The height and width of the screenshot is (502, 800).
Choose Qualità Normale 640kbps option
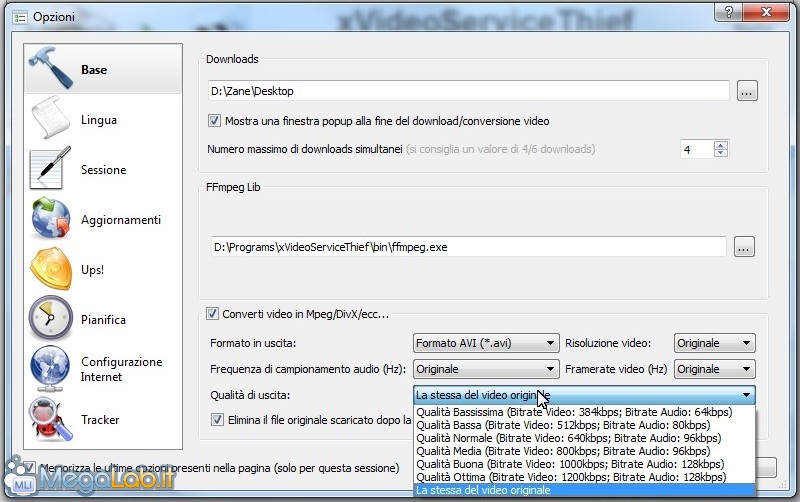[x=584, y=438]
